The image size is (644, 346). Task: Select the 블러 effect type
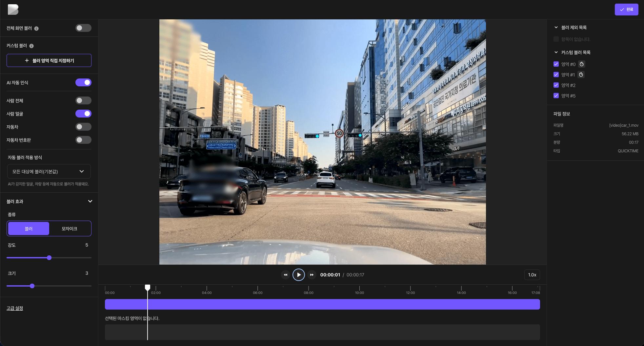click(x=29, y=228)
